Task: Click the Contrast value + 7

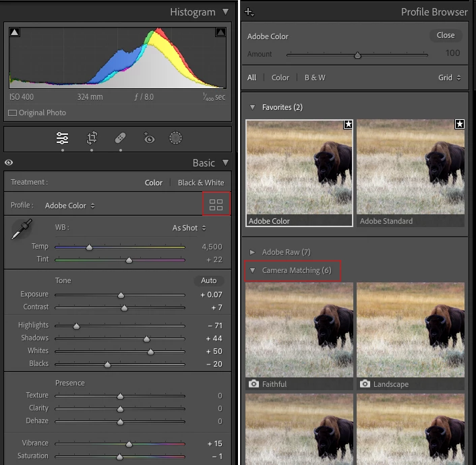Action: [216, 307]
